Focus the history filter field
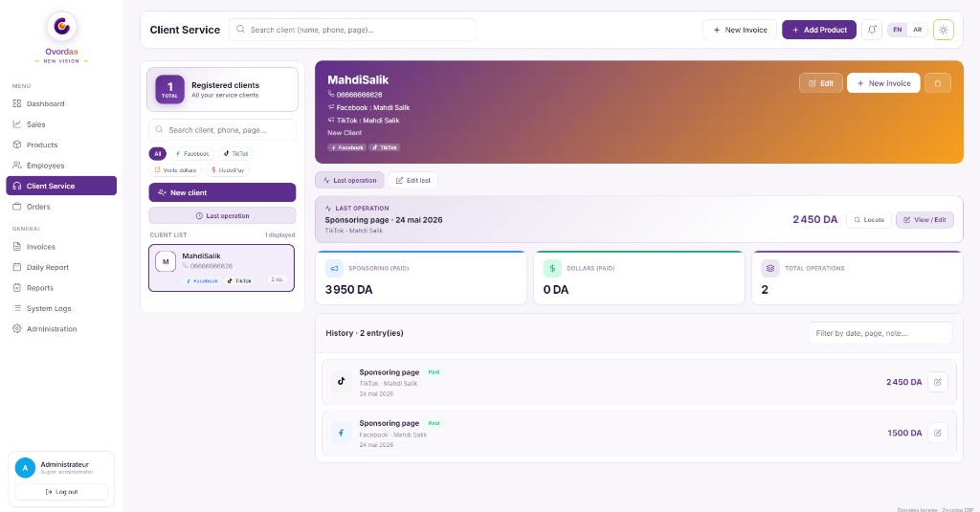980x512 pixels. pos(880,333)
